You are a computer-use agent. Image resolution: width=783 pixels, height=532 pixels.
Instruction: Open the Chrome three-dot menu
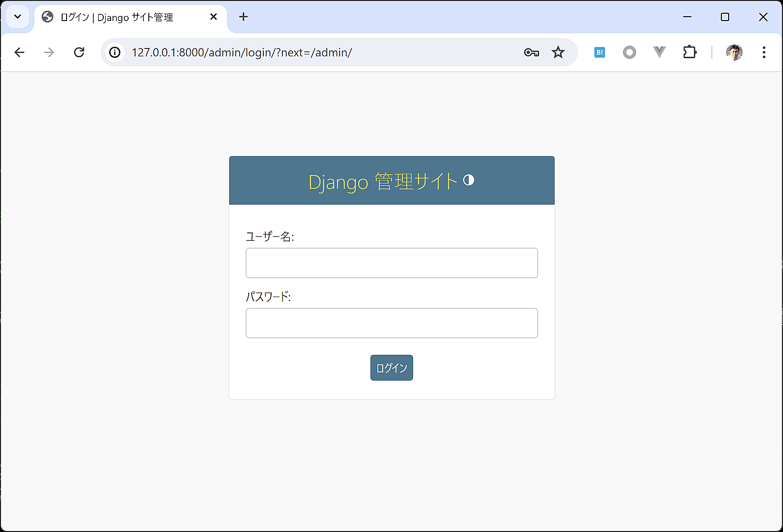pos(764,52)
